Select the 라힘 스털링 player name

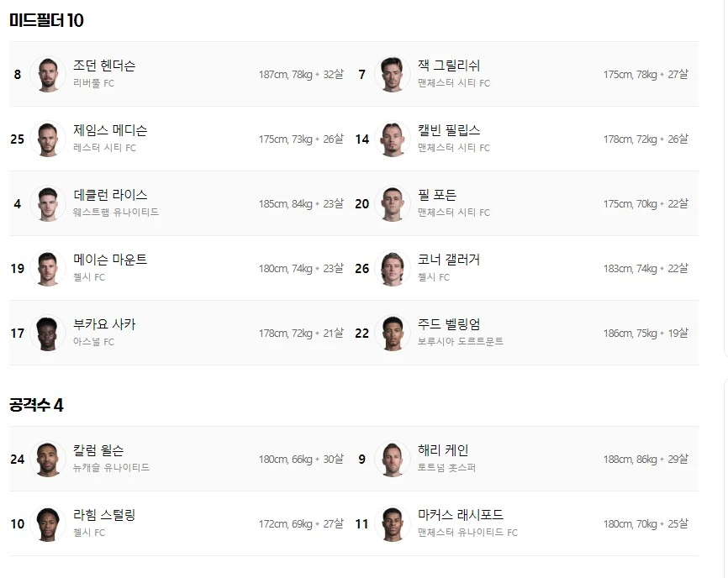[104, 515]
